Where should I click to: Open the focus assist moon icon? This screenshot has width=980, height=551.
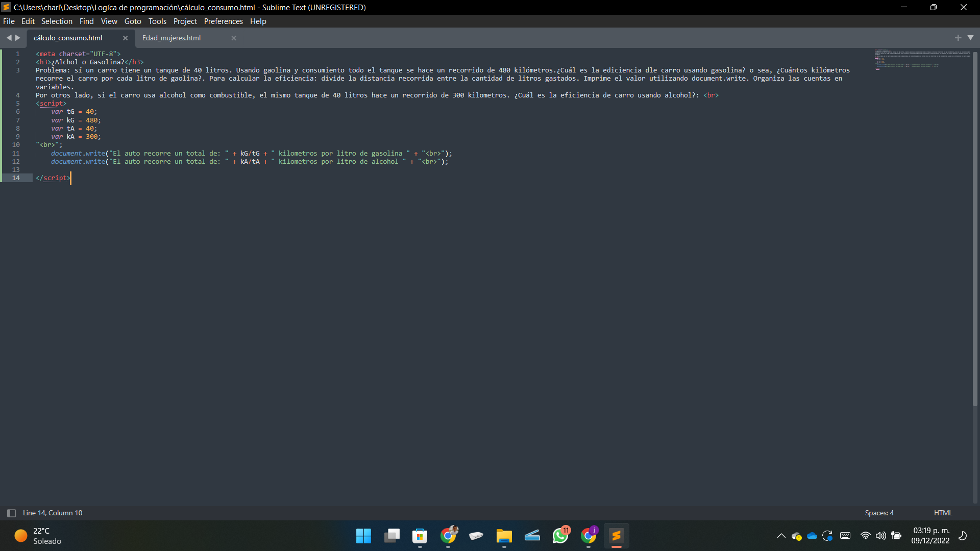pyautogui.click(x=963, y=536)
